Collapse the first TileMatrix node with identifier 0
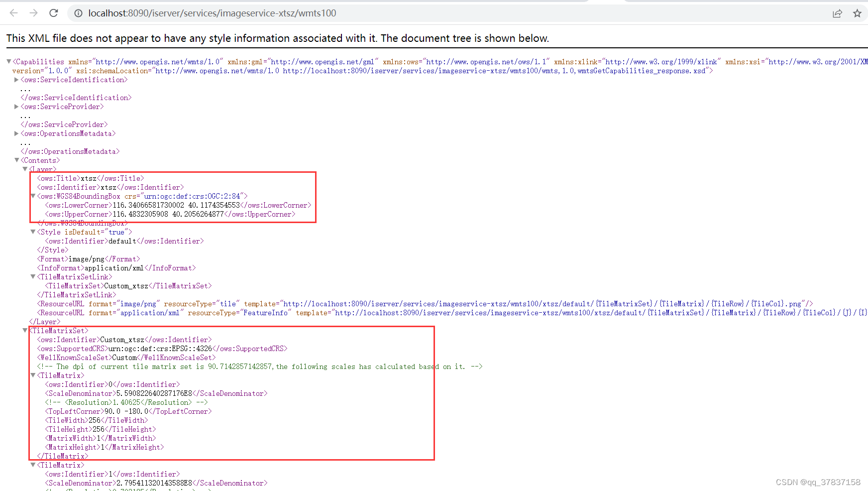The height and width of the screenshot is (491, 868). [33, 375]
